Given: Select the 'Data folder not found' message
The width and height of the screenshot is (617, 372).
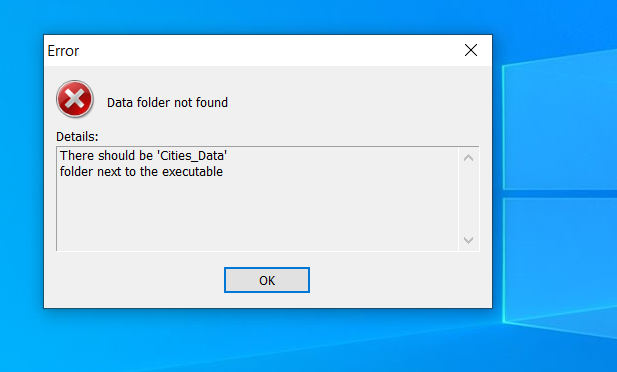Looking at the screenshot, I should [167, 103].
